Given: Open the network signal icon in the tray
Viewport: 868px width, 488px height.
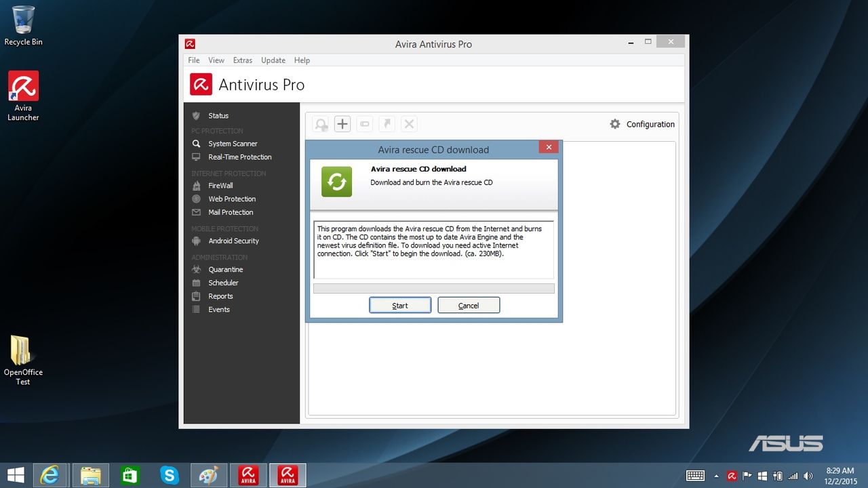Looking at the screenshot, I should pos(793,476).
